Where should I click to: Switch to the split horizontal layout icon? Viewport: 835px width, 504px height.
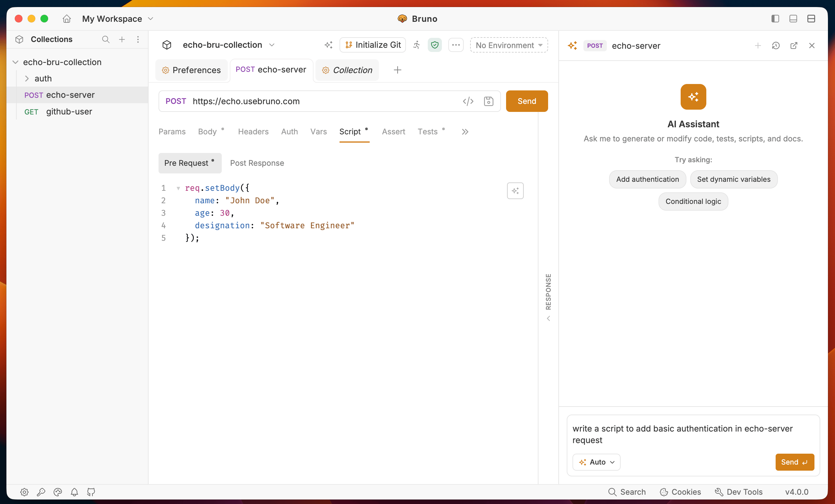click(x=811, y=19)
